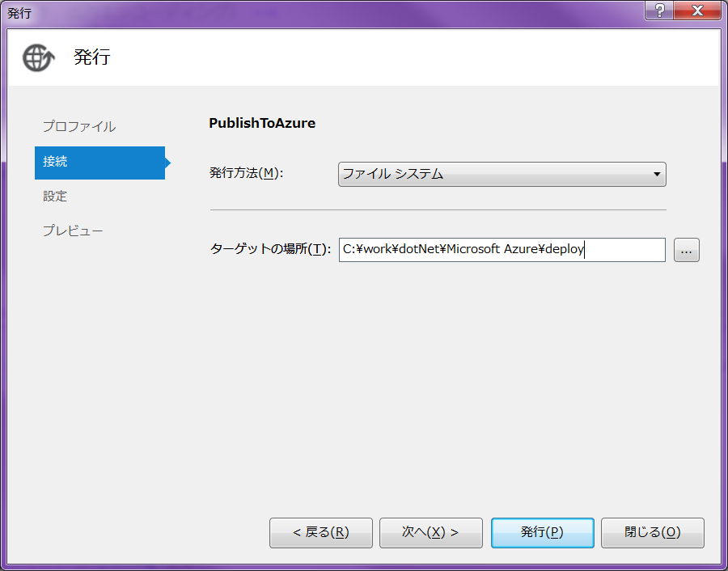Click the ターゲットの場所(T): label
This screenshot has height=571, width=728.
pyautogui.click(x=270, y=249)
